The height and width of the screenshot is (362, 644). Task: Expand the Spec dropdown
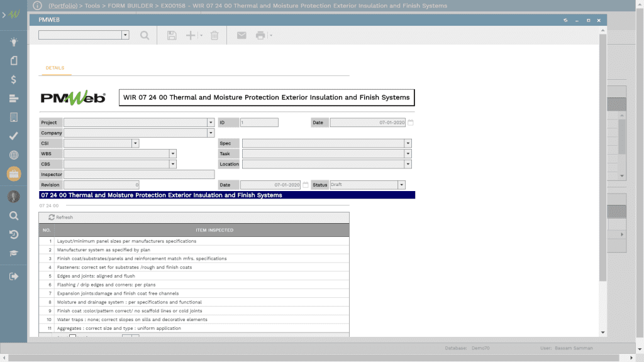(408, 143)
